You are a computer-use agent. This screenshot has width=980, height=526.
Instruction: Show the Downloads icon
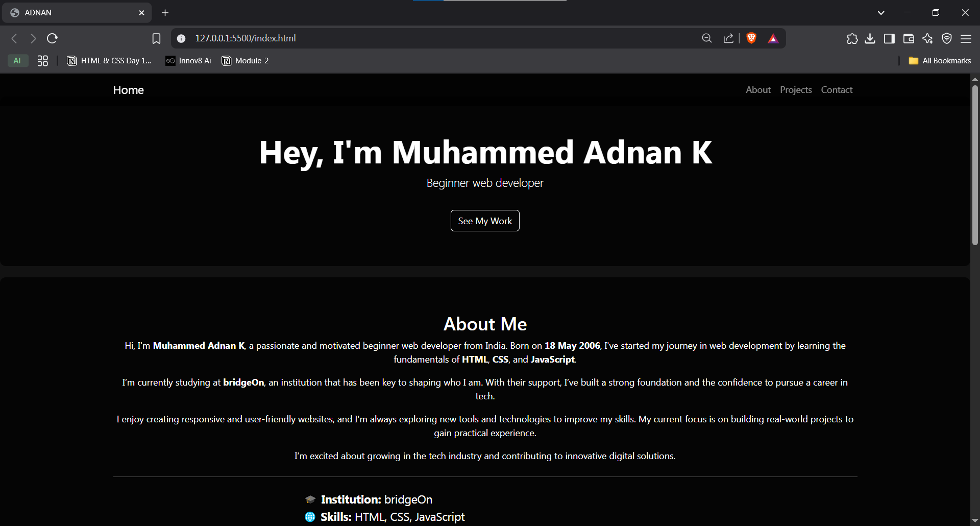870,38
